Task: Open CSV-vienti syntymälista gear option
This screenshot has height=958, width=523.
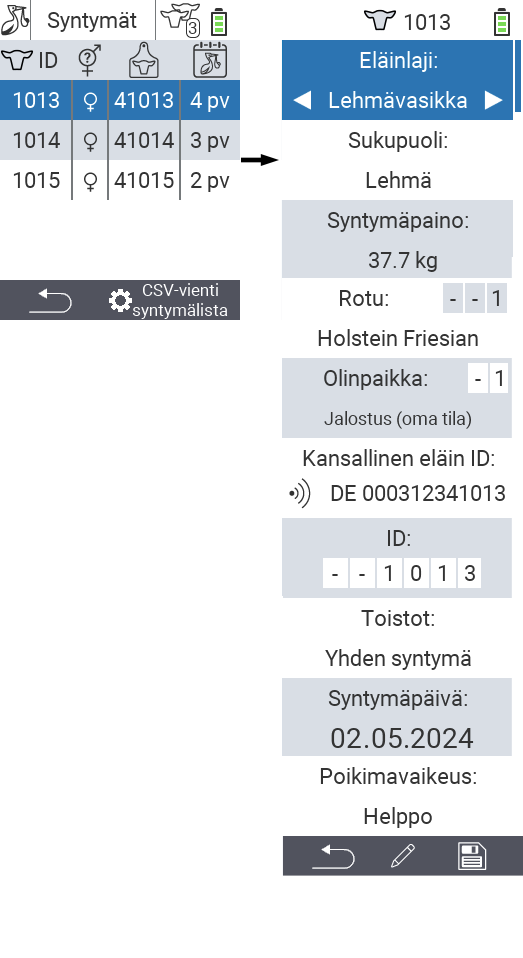Action: point(168,300)
